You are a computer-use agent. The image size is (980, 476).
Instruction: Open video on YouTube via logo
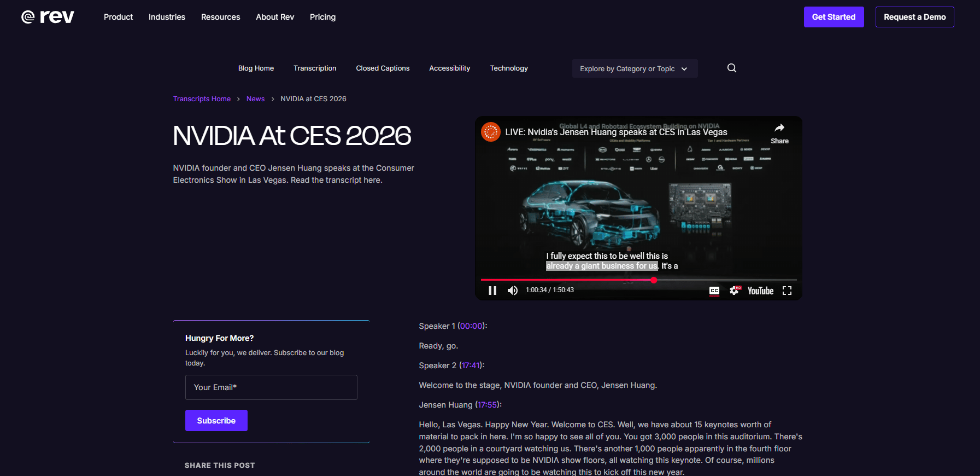coord(760,291)
